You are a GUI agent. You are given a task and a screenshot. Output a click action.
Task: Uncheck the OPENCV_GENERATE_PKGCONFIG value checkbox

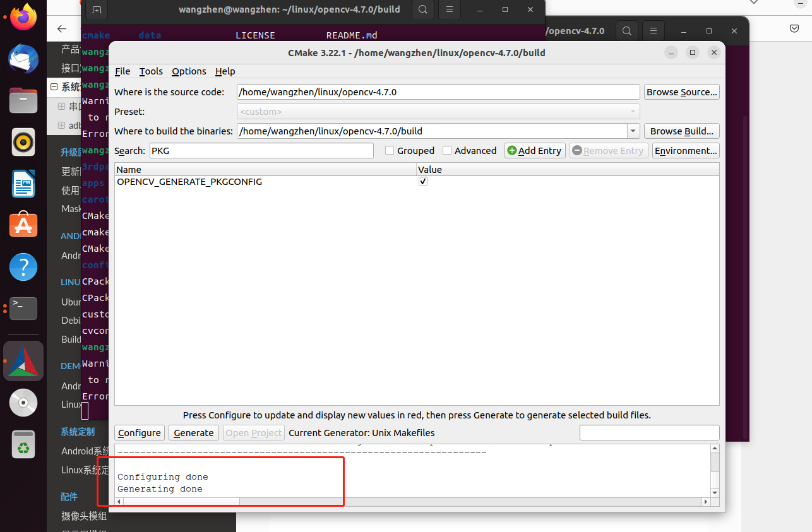click(x=423, y=181)
